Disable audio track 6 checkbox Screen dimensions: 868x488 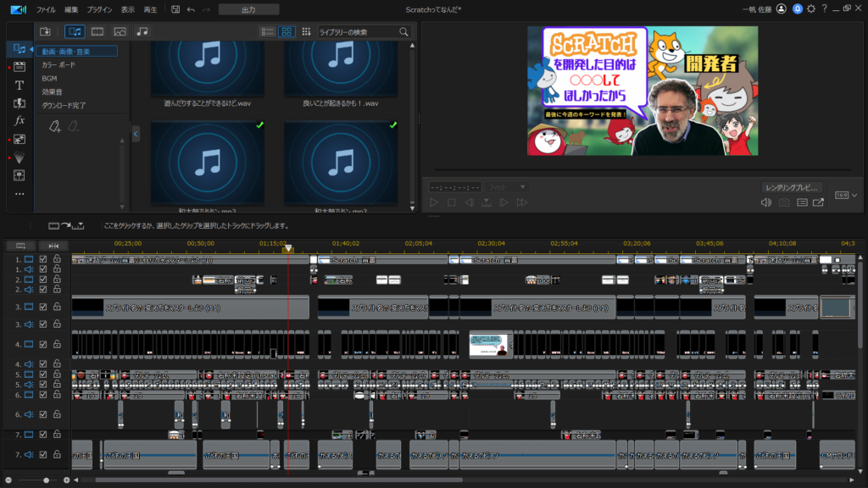(x=43, y=414)
